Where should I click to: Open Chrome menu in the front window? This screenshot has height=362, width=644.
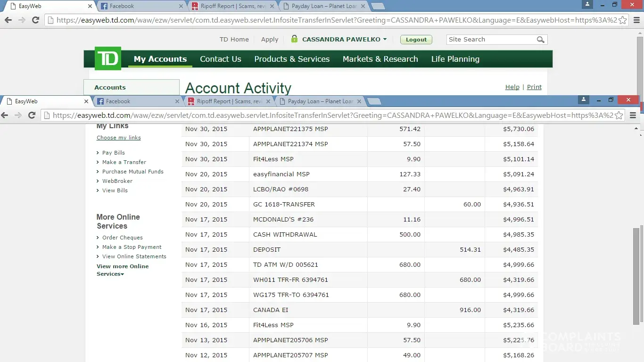point(633,115)
